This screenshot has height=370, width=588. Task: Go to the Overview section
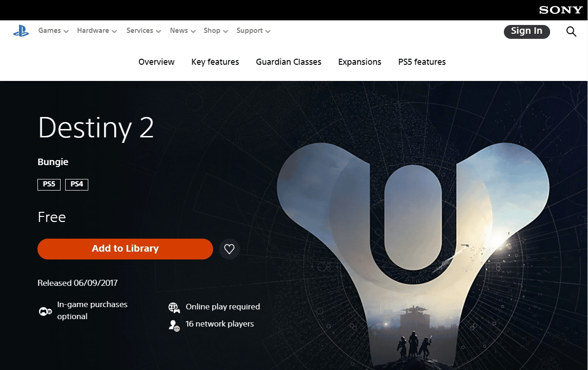[x=156, y=62]
